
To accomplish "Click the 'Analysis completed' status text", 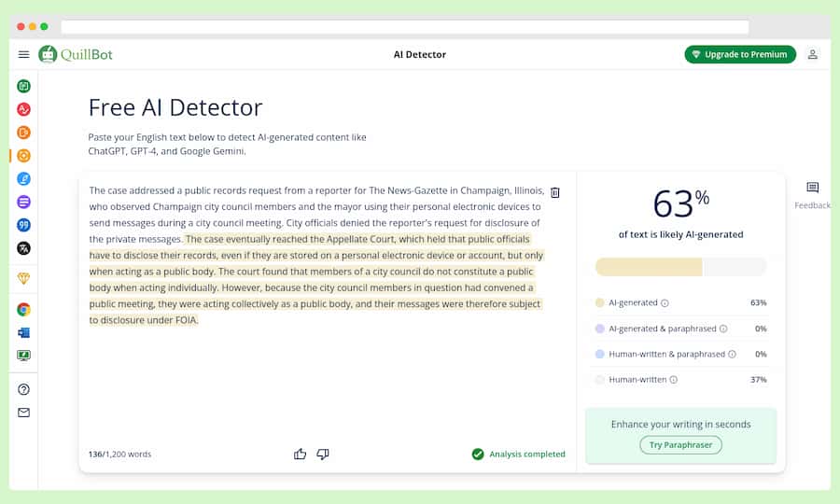I will pyautogui.click(x=527, y=455).
